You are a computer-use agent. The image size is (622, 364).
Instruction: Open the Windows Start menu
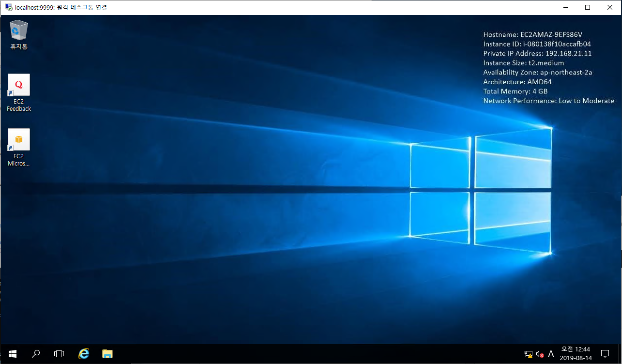click(13, 354)
